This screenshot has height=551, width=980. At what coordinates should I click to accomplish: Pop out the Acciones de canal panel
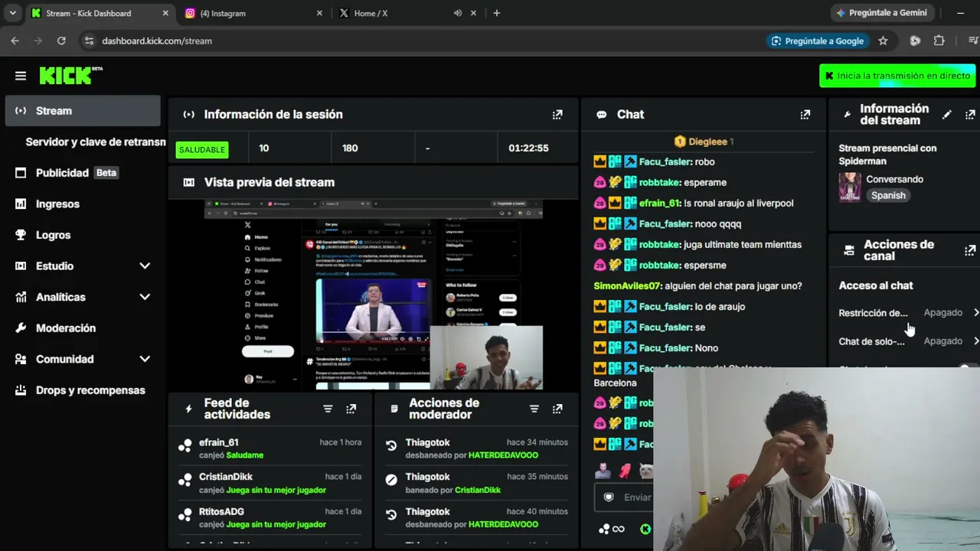(970, 250)
